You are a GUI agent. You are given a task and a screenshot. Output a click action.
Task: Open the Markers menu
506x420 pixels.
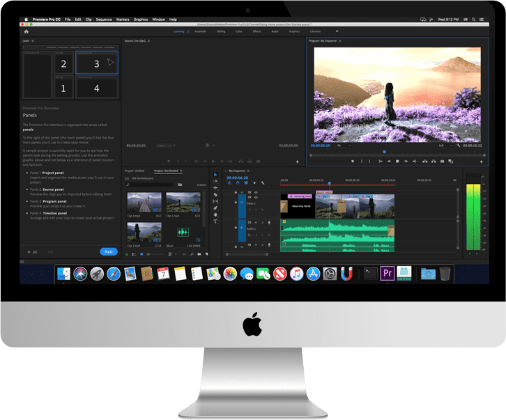point(123,20)
